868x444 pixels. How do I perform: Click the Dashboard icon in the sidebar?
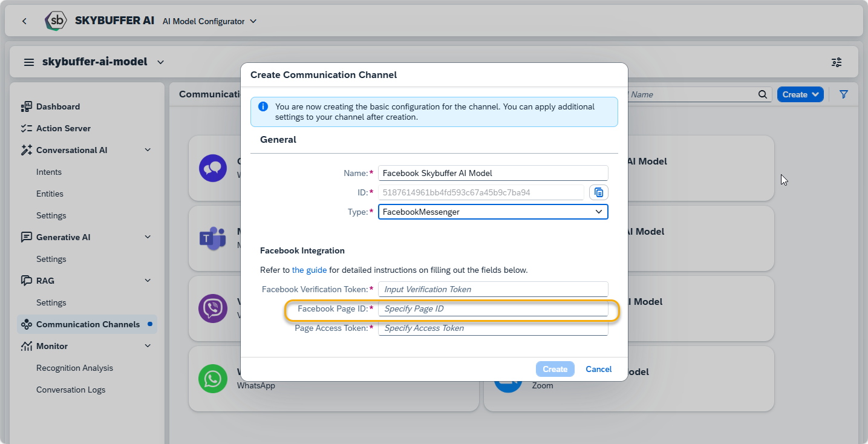click(26, 106)
